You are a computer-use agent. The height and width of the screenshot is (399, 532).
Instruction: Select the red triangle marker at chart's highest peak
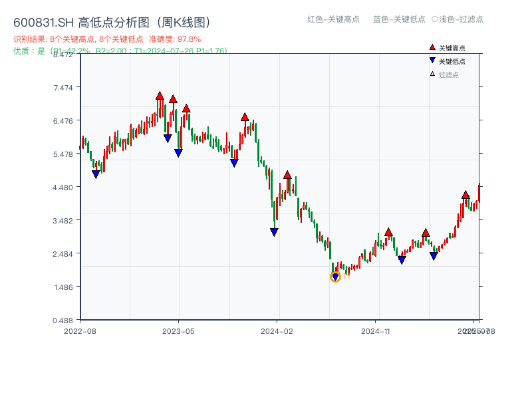pos(160,95)
